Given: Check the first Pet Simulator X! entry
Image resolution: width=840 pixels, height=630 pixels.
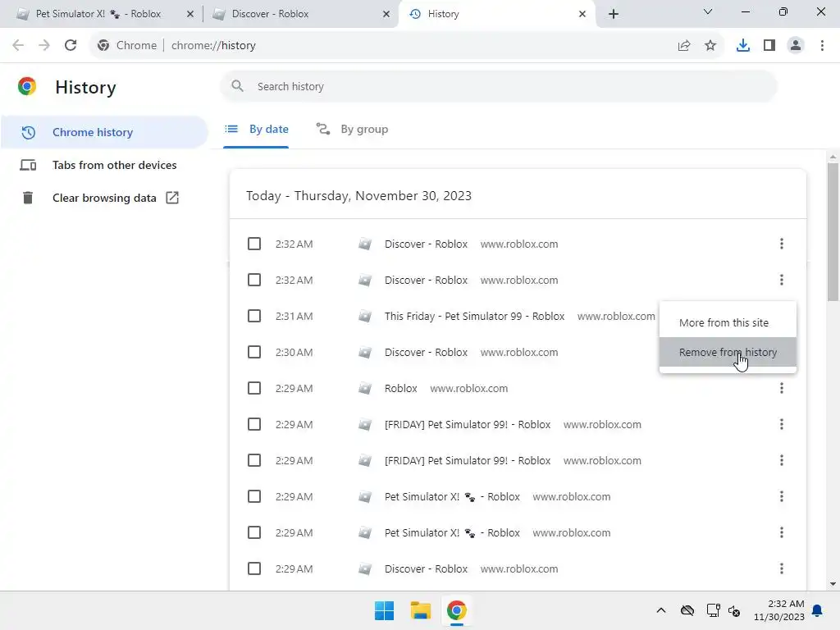Looking at the screenshot, I should point(254,496).
